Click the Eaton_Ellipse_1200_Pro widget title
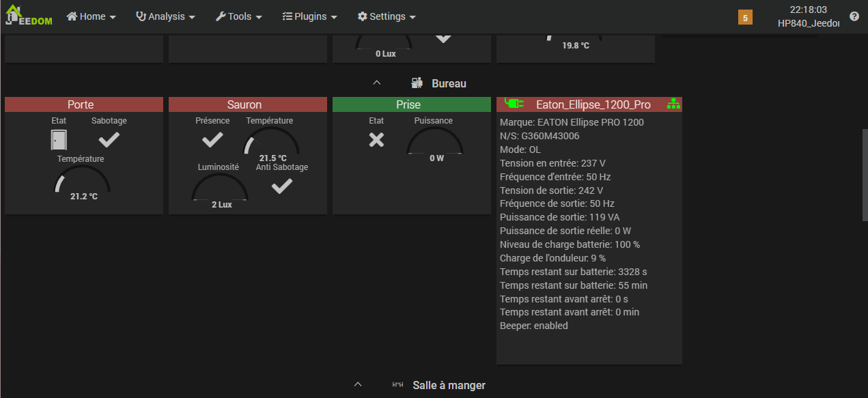The image size is (868, 398). (x=593, y=104)
